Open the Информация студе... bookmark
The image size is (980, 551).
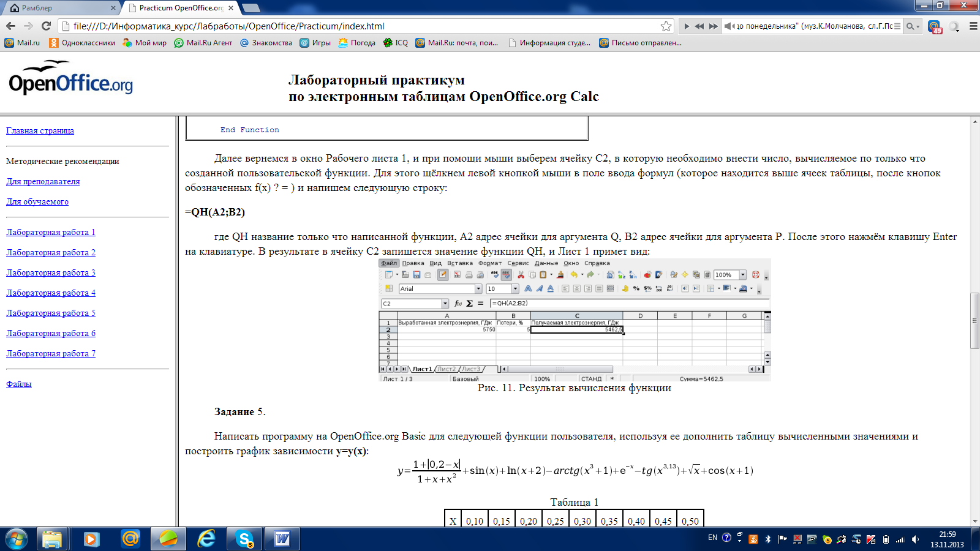549,43
